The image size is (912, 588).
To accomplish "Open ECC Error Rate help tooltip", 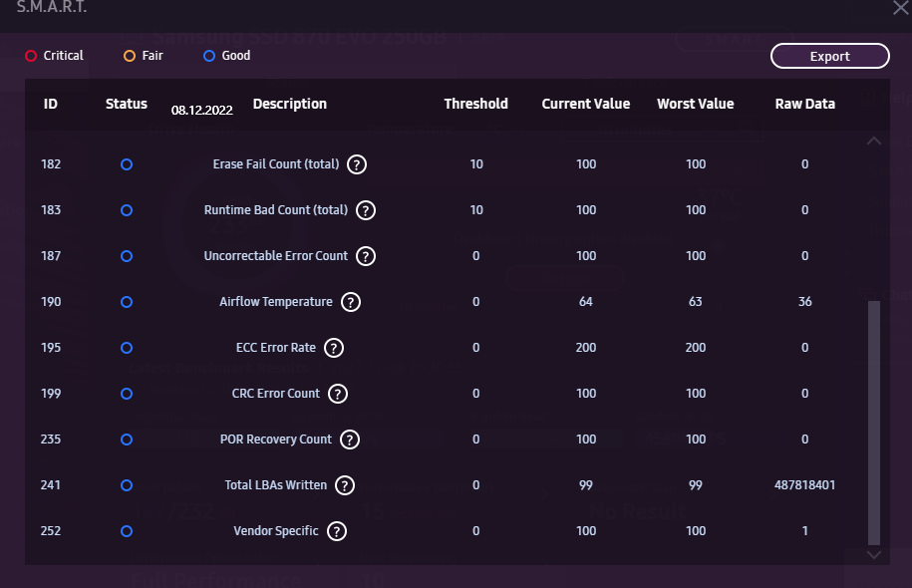I will coord(334,348).
